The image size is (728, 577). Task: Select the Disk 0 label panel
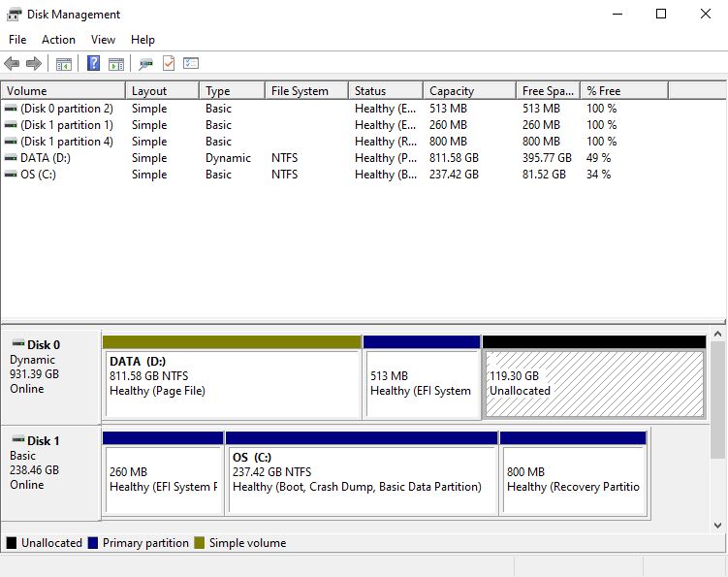(51, 376)
